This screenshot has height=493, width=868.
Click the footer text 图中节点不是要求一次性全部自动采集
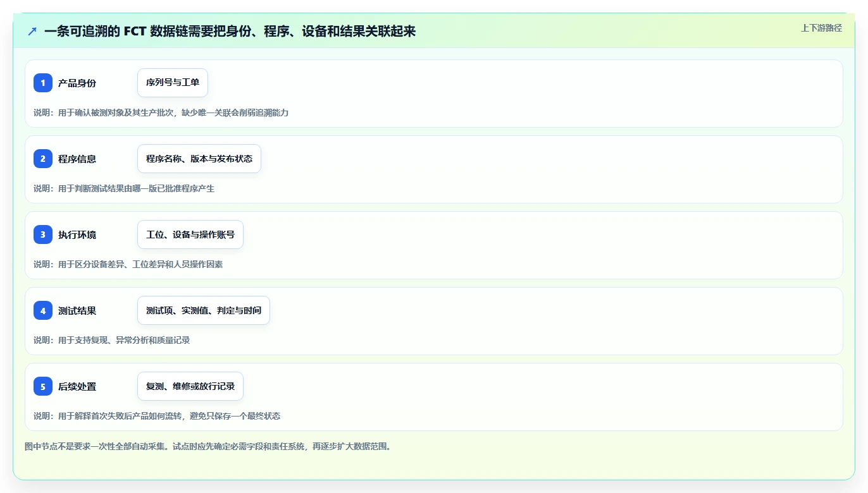[x=208, y=446]
